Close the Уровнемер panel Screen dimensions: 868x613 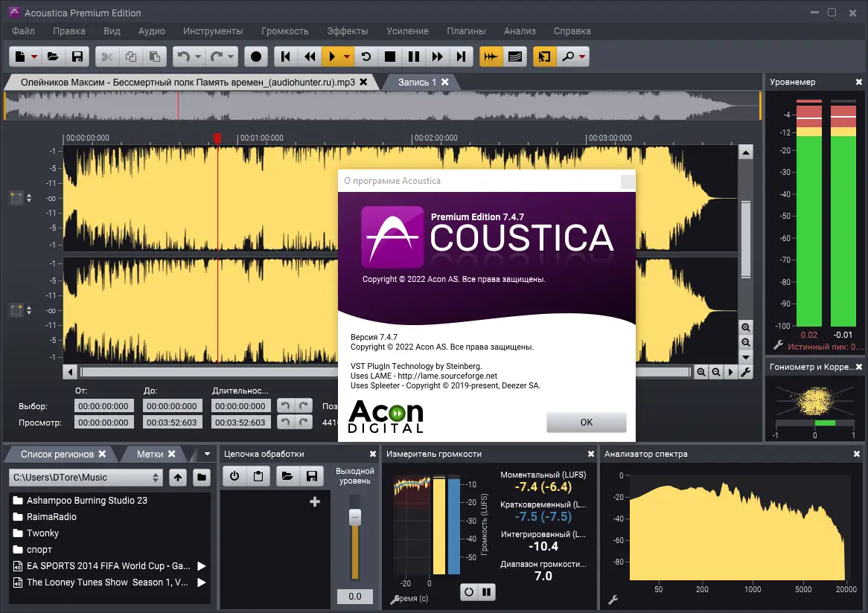pyautogui.click(x=858, y=82)
